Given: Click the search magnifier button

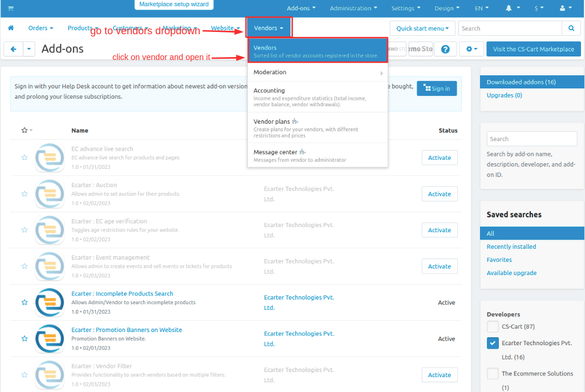Looking at the screenshot, I should (x=571, y=29).
